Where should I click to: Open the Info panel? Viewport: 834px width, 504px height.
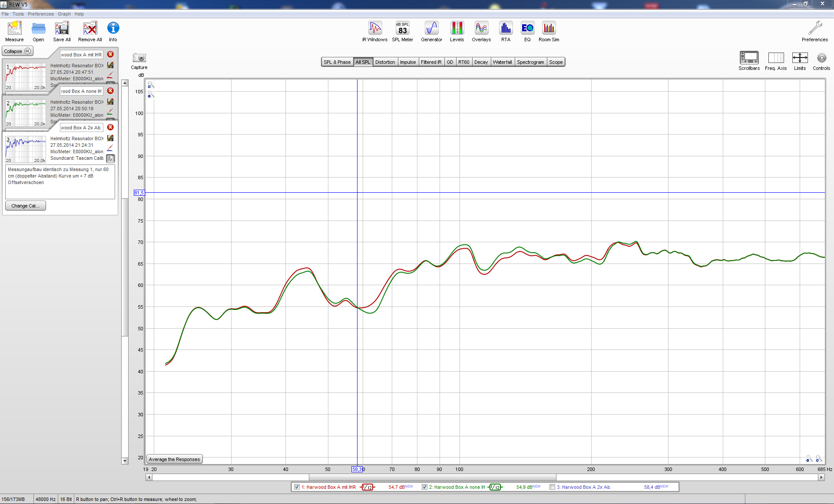[x=113, y=31]
